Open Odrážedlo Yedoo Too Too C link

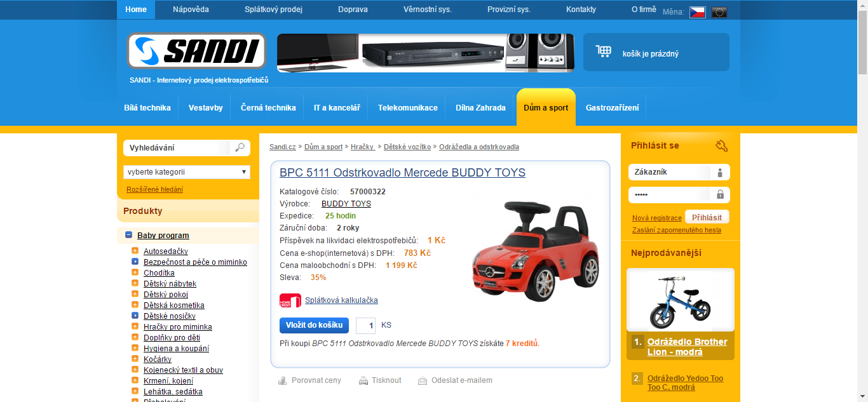click(685, 383)
